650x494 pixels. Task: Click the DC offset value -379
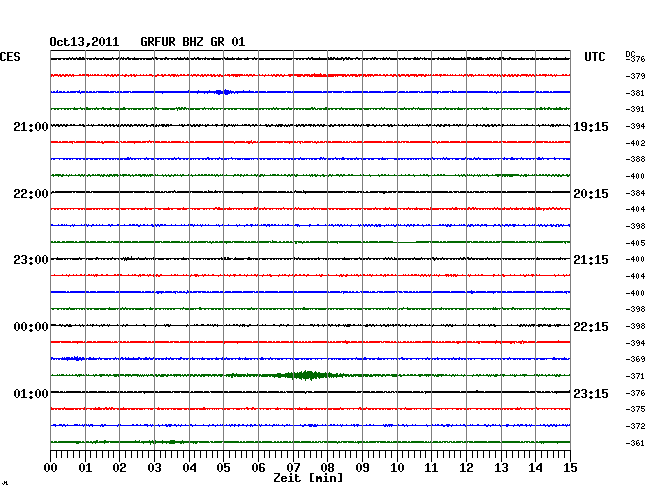(635, 76)
